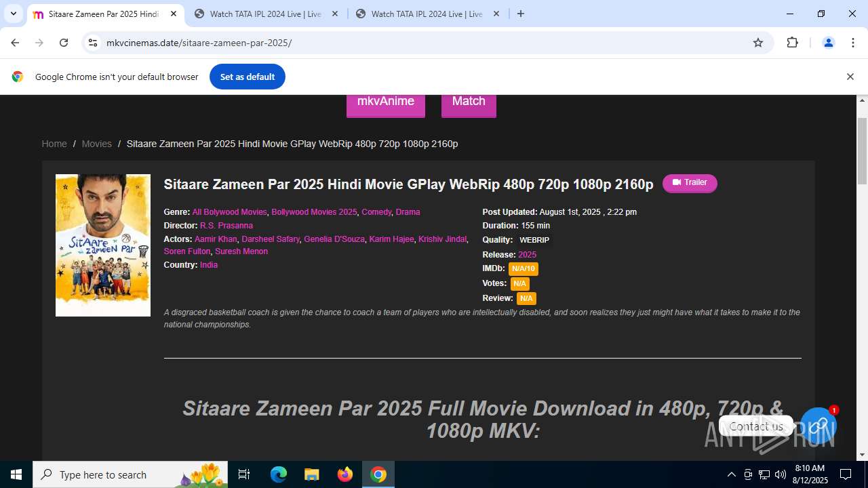868x488 pixels.
Task: Click Set as default button
Action: pyautogui.click(x=248, y=77)
